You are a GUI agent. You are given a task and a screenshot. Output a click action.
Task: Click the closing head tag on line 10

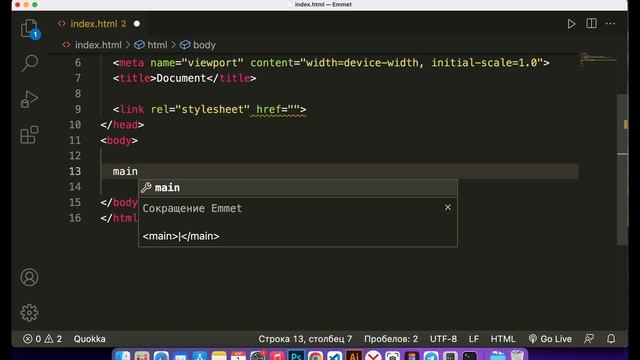pos(122,125)
